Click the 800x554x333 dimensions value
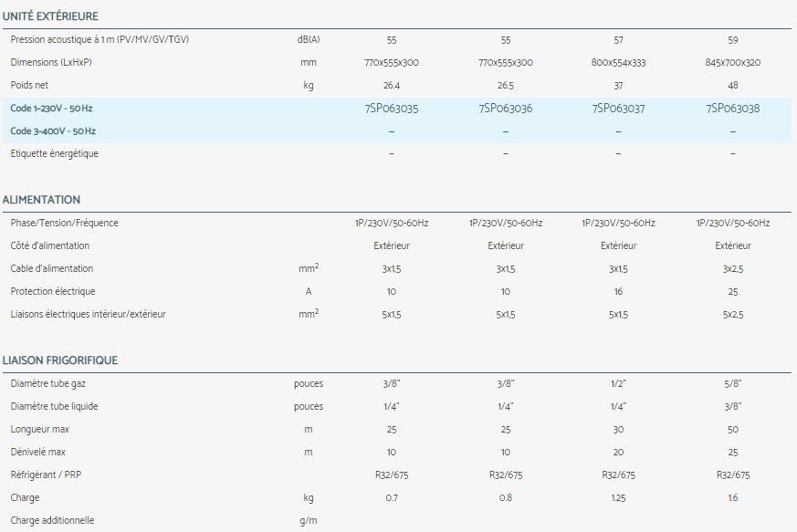Image resolution: width=797 pixels, height=532 pixels. pos(618,63)
